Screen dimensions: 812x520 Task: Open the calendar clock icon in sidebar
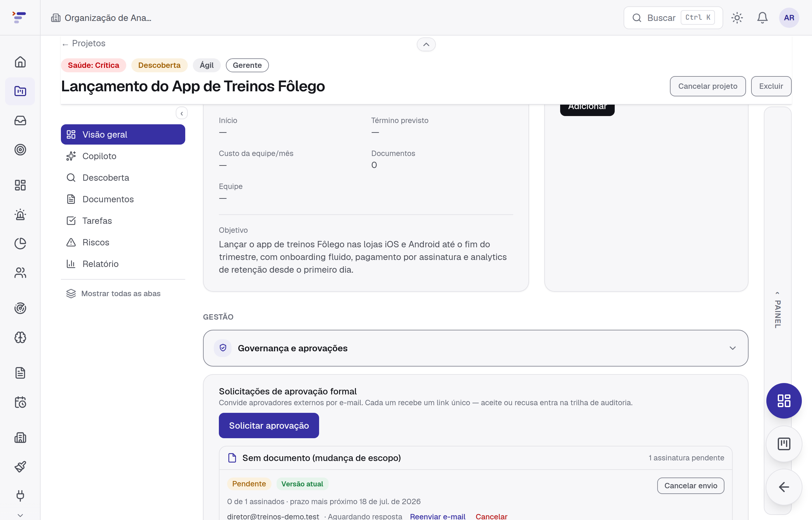(x=20, y=402)
